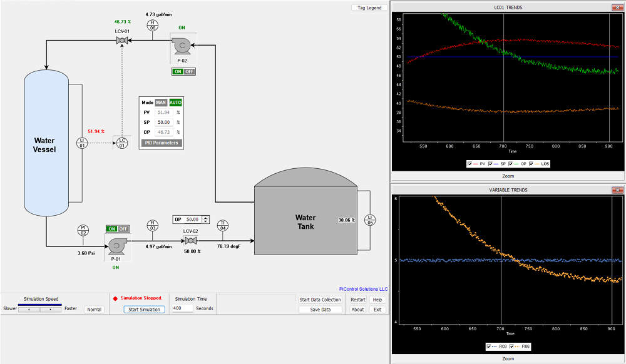Click the FI 06 flow indicator bubble
The width and height of the screenshot is (626, 364).
(x=153, y=25)
